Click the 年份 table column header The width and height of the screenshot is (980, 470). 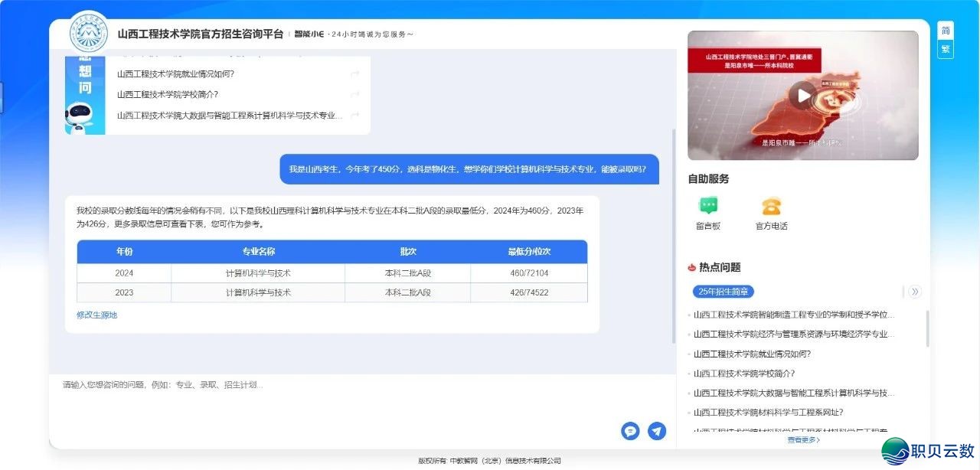(x=124, y=252)
